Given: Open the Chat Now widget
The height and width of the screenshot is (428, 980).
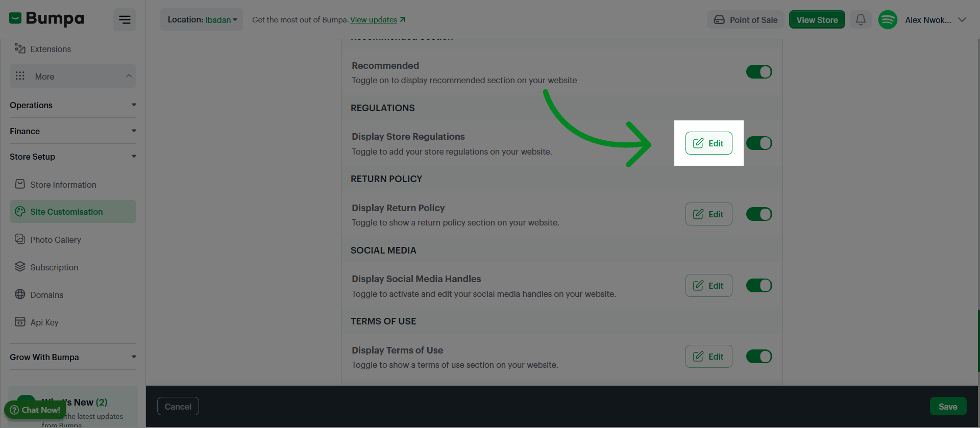Looking at the screenshot, I should coord(35,410).
